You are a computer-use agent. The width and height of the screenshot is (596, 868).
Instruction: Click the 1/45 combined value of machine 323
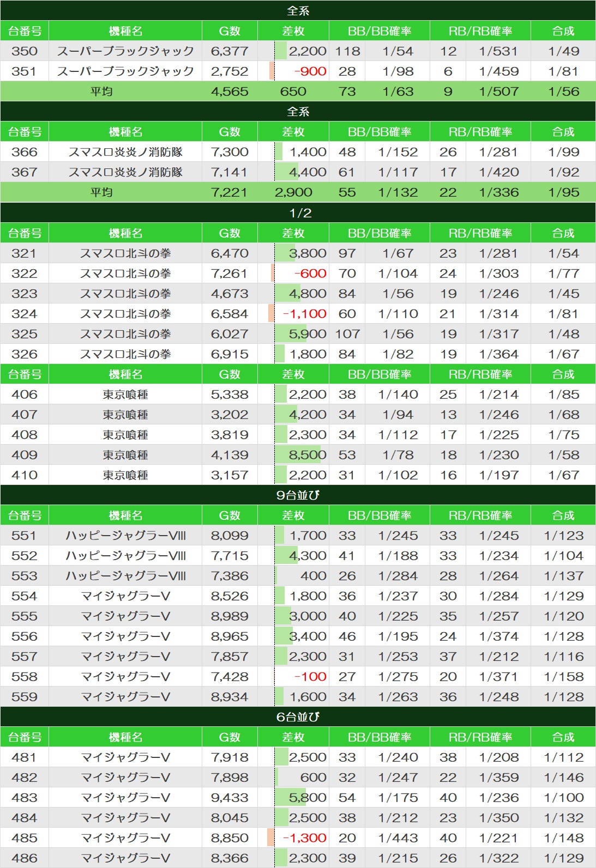coord(563,294)
